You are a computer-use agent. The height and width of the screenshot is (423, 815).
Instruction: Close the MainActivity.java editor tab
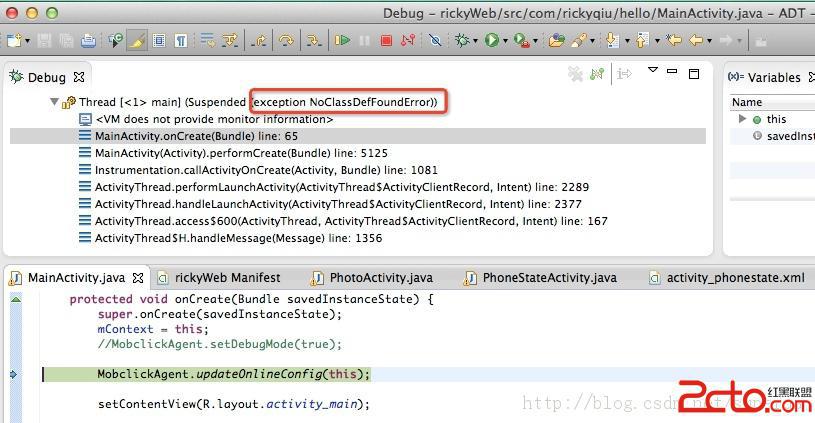coord(138,278)
